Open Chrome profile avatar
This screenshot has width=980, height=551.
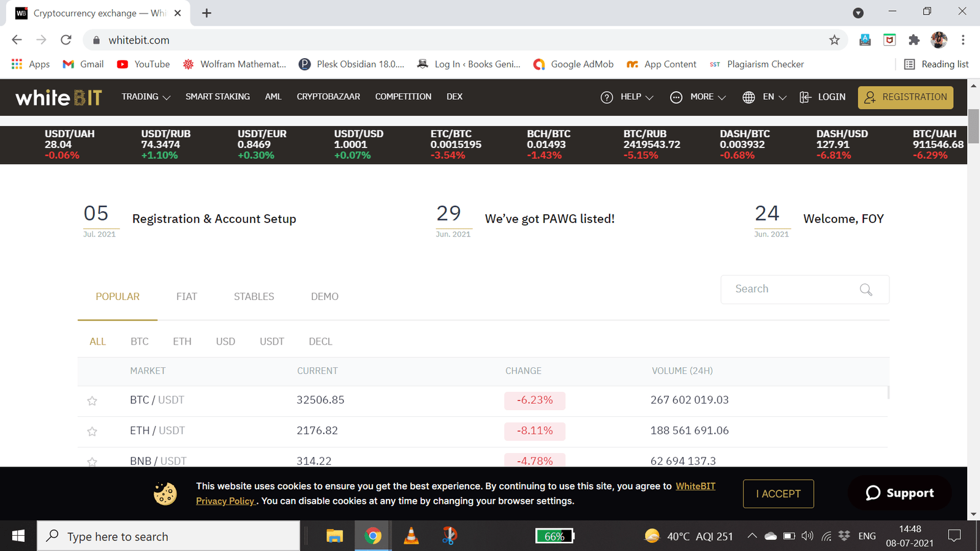(x=938, y=40)
